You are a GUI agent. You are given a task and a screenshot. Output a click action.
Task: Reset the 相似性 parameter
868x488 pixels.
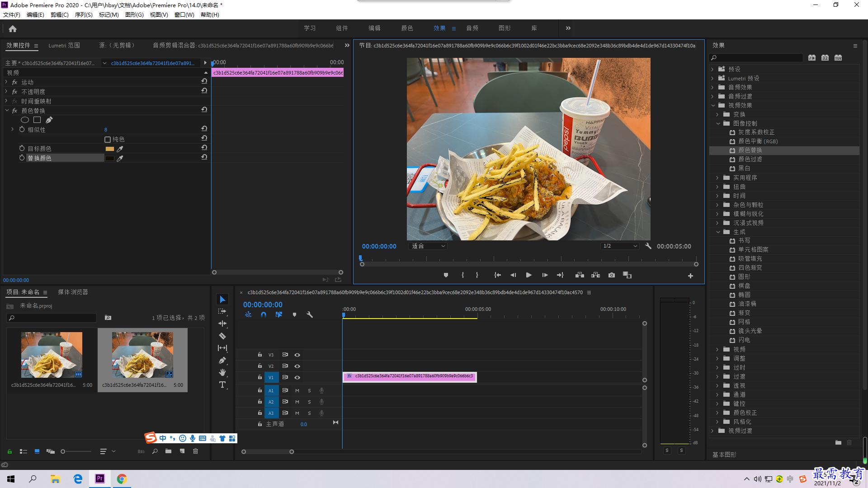204,129
